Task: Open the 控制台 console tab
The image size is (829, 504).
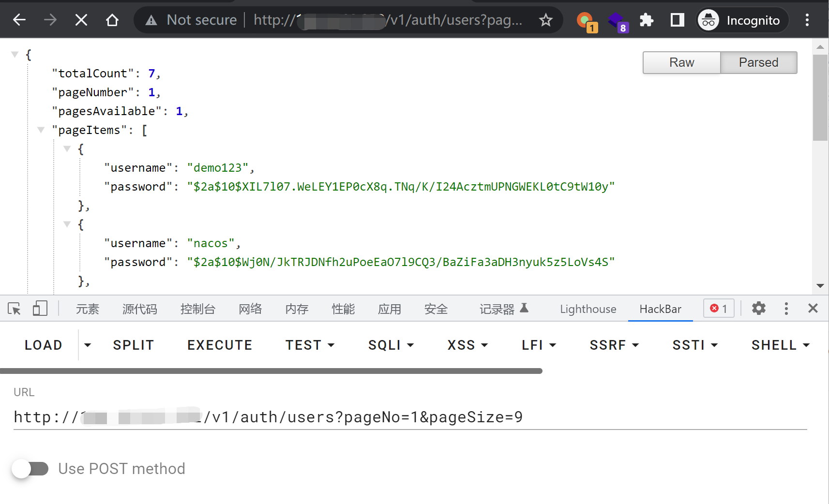Action: [x=197, y=309]
